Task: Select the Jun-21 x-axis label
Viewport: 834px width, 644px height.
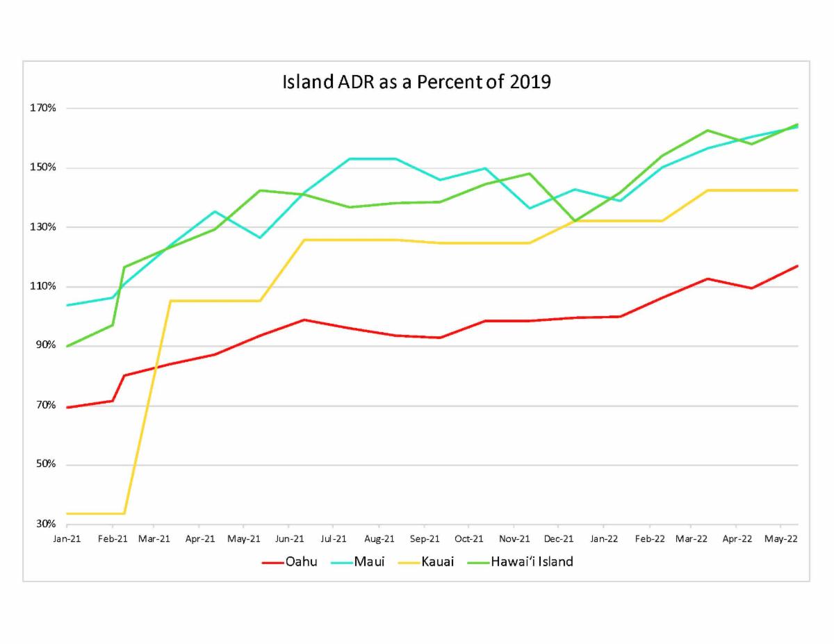Action: (290, 538)
